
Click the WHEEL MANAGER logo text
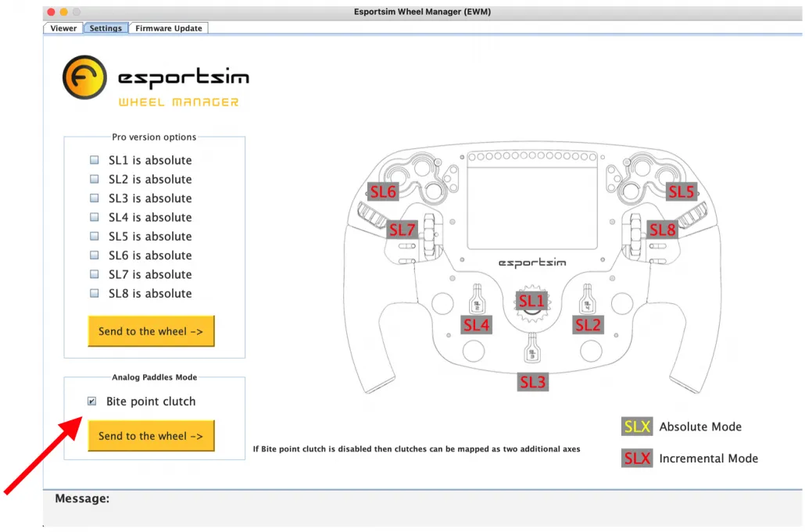(x=179, y=102)
